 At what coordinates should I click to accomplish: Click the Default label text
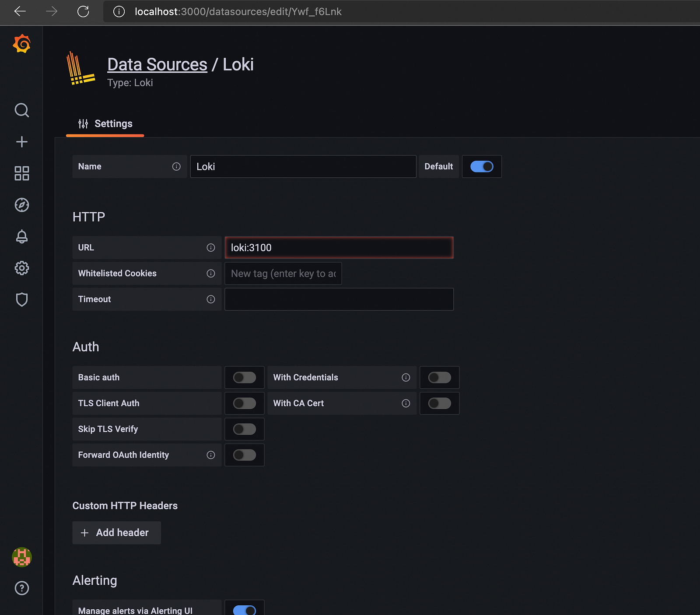point(439,166)
